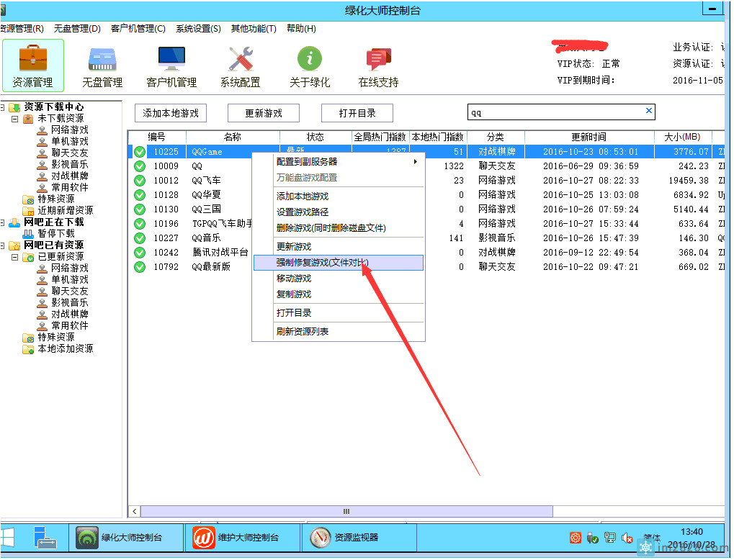The width and height of the screenshot is (734, 560).
Task: Select 刷新资源列表 in context menu
Action: click(303, 332)
